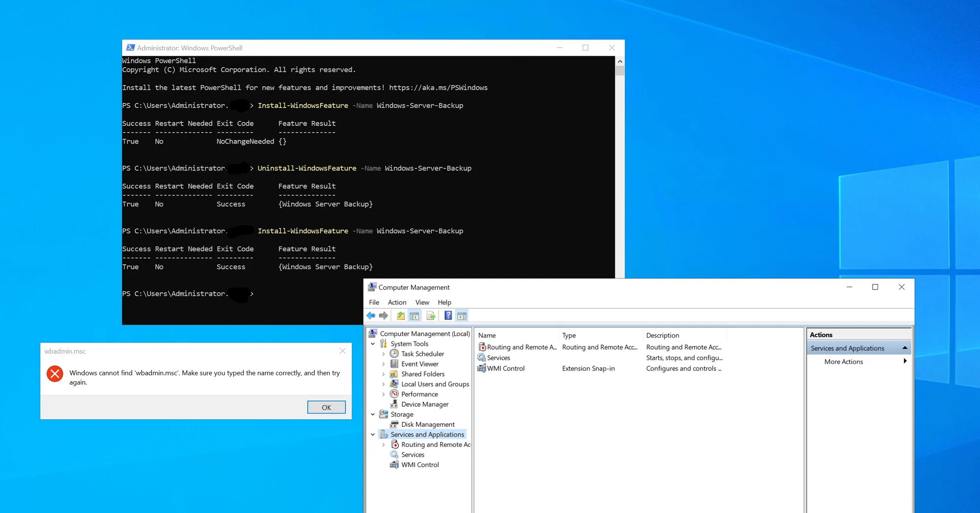Sort list by Name column header
The image size is (980, 513).
click(x=516, y=335)
